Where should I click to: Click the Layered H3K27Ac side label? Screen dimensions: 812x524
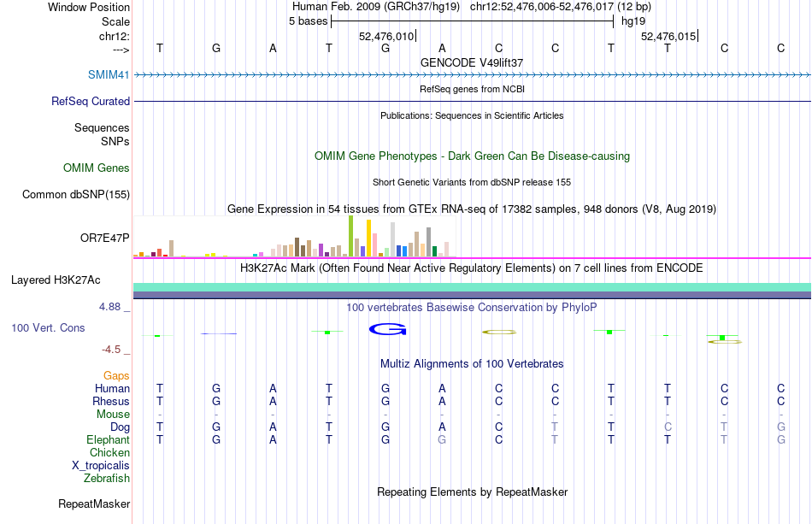56,280
